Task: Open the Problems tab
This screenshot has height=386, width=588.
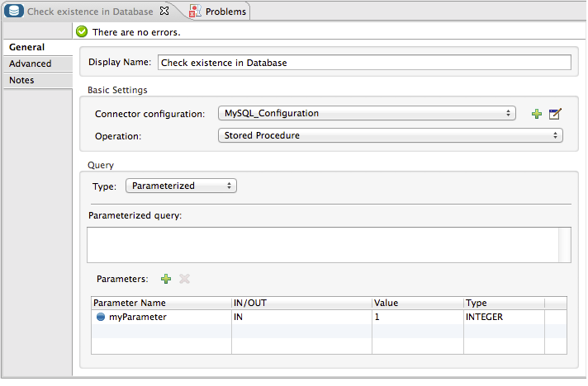Action: (225, 12)
